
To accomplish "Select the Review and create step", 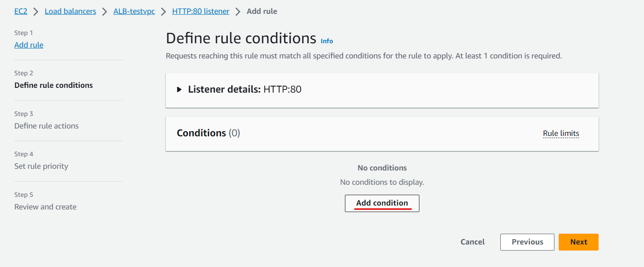I will pos(45,207).
